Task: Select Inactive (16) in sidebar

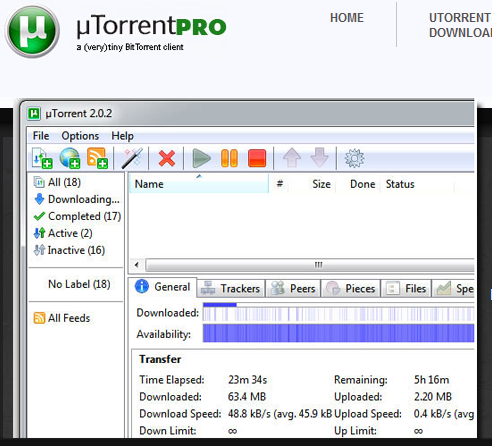Action: point(69,250)
